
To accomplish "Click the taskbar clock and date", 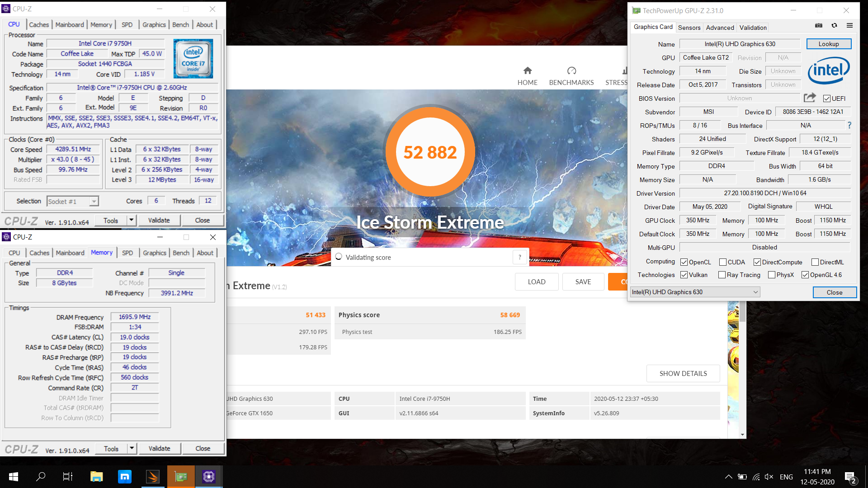I will (x=817, y=477).
